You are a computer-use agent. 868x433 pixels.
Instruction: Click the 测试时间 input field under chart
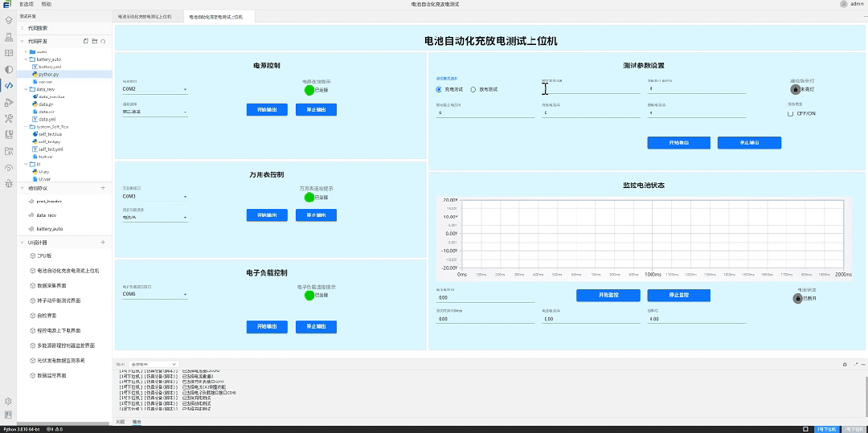point(485,319)
